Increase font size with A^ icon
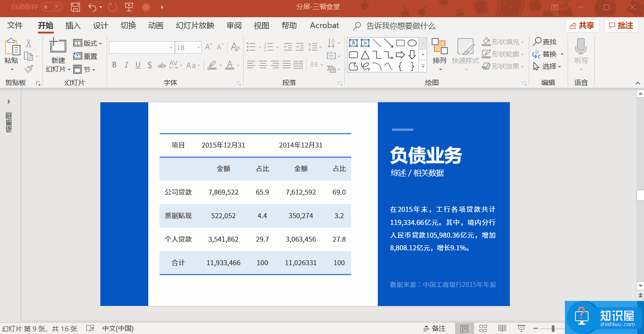Viewport: 644px width, 334px height. [209, 47]
